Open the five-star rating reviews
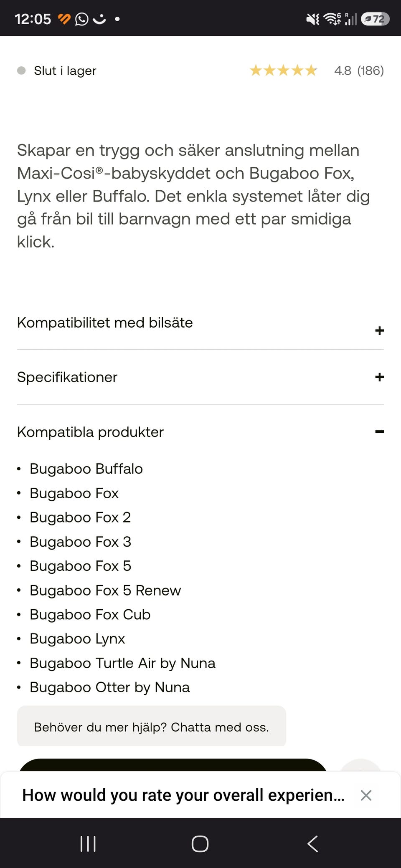This screenshot has width=401, height=868. [x=284, y=71]
